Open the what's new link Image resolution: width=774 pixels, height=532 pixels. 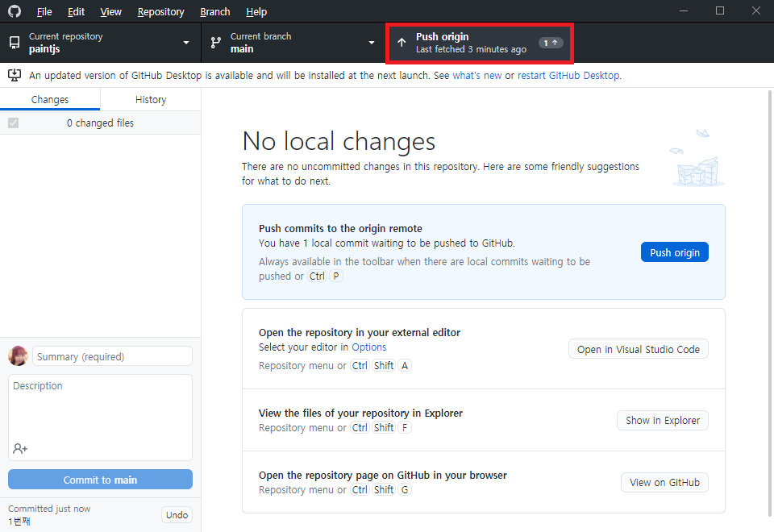(x=476, y=76)
